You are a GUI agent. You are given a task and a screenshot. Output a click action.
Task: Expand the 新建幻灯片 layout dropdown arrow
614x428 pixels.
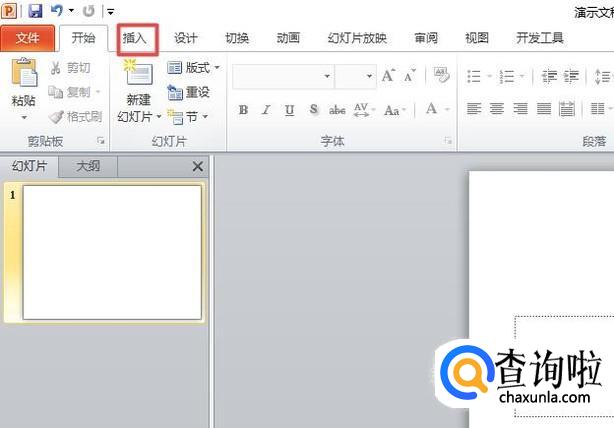[x=159, y=117]
